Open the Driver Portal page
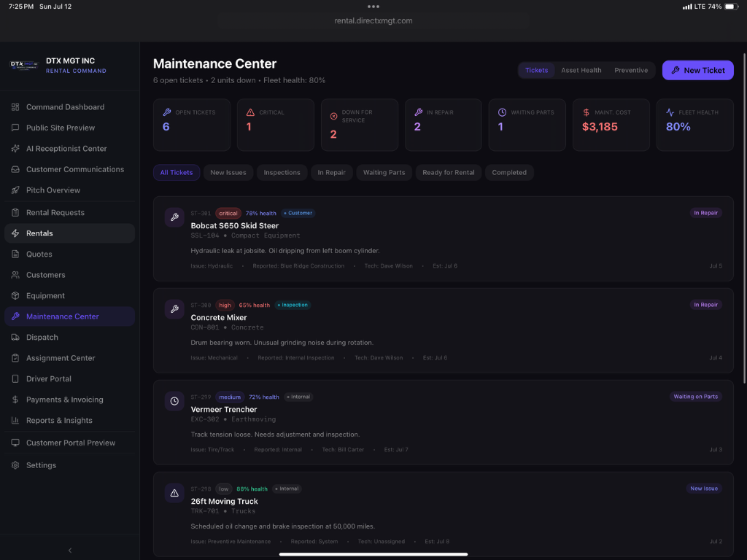Image resolution: width=747 pixels, height=560 pixels. 69,379
